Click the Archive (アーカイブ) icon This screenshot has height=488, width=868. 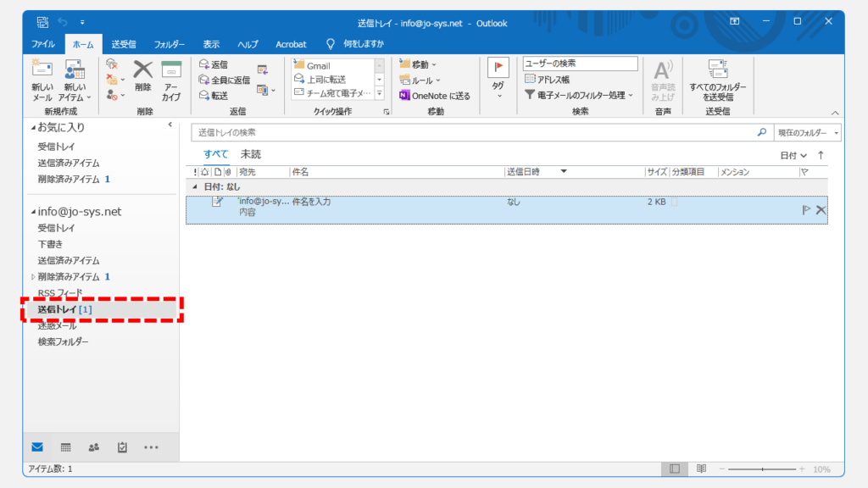click(171, 70)
